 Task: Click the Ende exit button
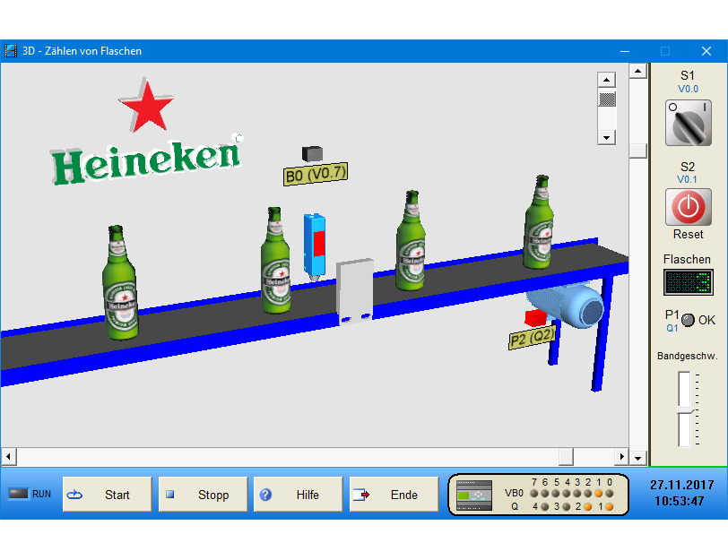[x=394, y=495]
